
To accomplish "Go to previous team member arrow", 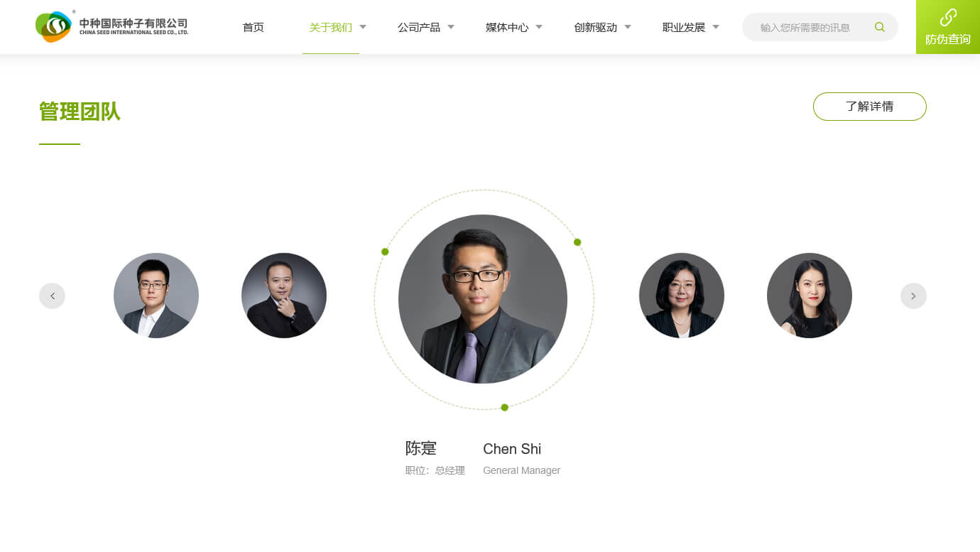I will [52, 296].
